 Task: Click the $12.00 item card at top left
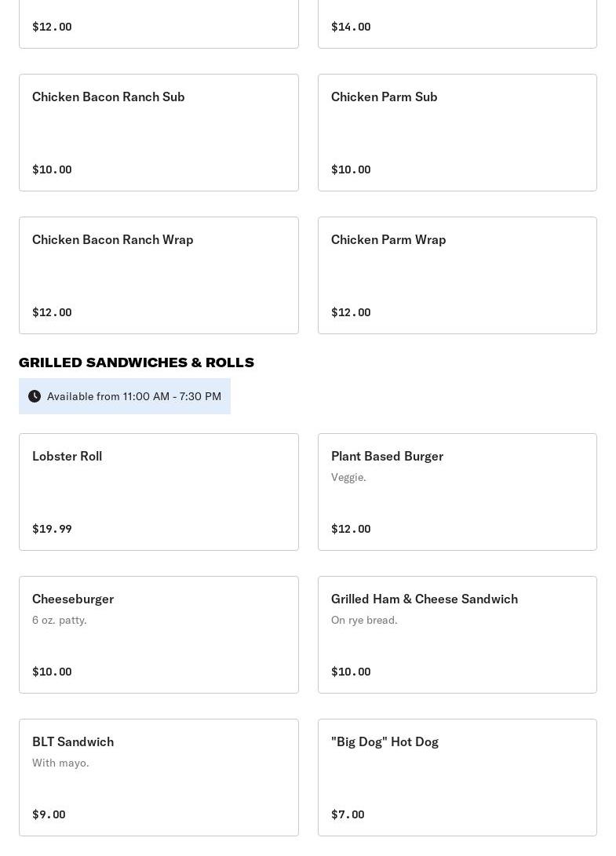tap(159, 24)
